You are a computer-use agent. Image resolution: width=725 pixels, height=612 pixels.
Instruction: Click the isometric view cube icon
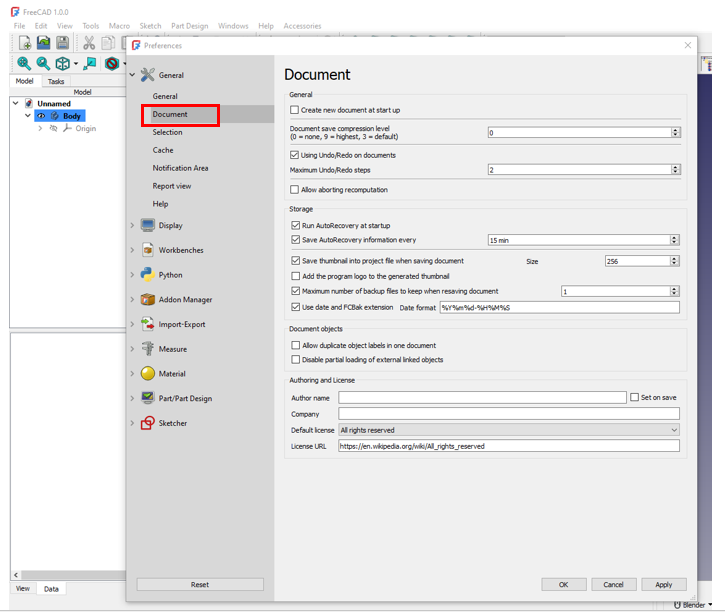click(x=63, y=64)
